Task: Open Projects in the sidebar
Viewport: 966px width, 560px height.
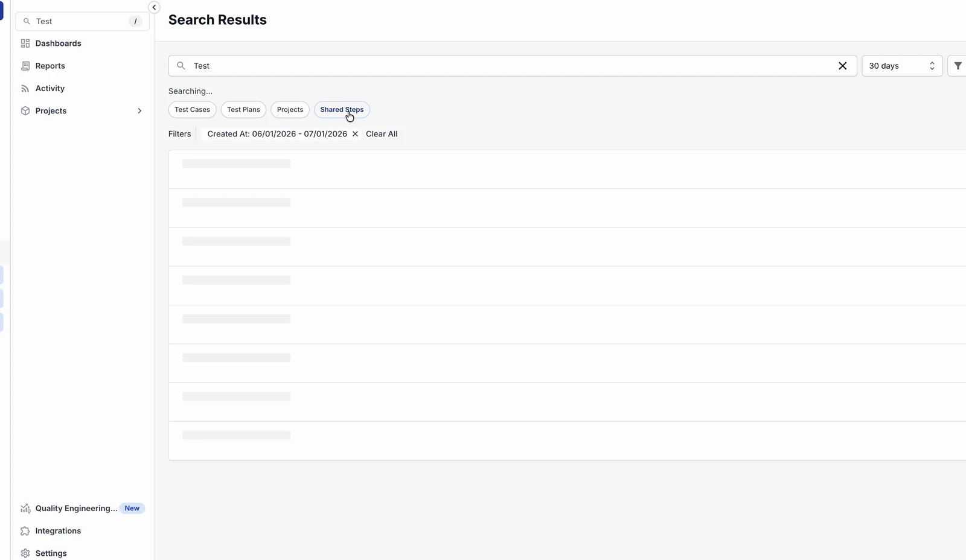Action: click(x=51, y=110)
